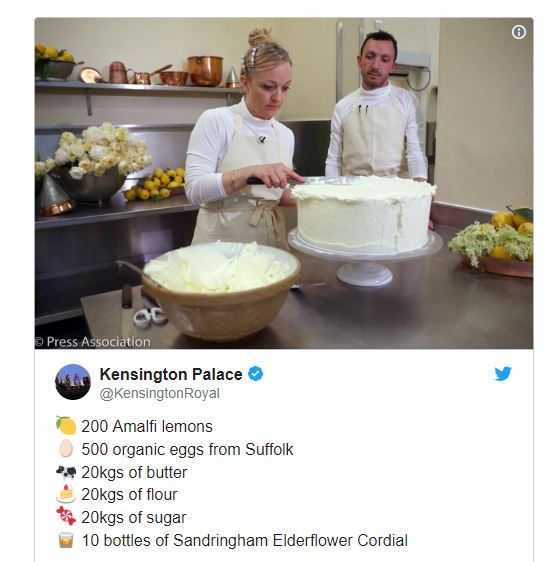Select the '20kgs of butter' line
552x562 pixels.
click(x=134, y=472)
